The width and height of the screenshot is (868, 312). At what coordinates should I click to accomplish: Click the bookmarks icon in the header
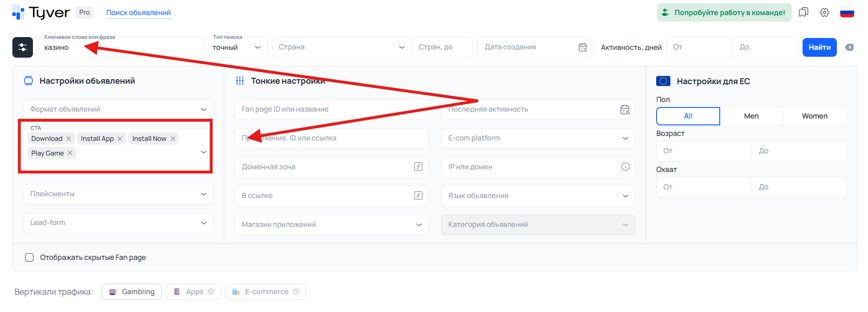click(x=803, y=12)
